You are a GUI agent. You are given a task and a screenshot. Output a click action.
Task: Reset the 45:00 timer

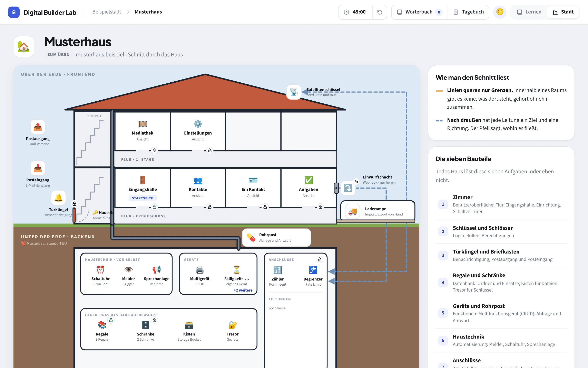(x=380, y=12)
